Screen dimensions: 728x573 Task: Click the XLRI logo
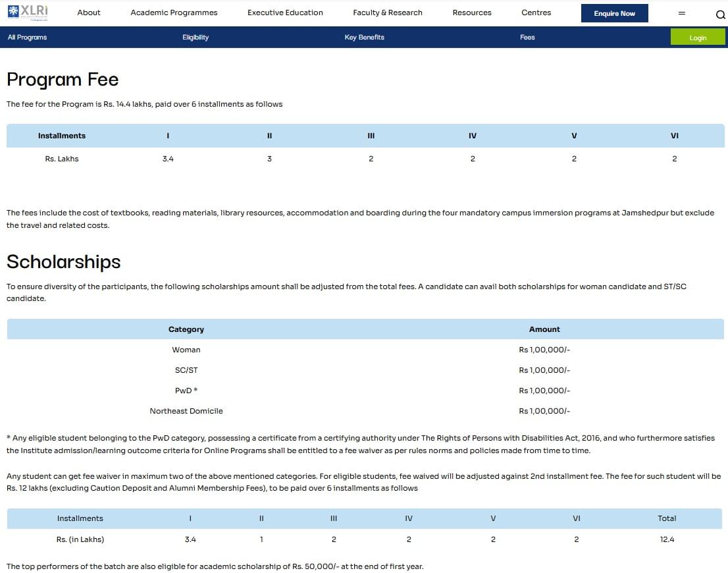[28, 12]
